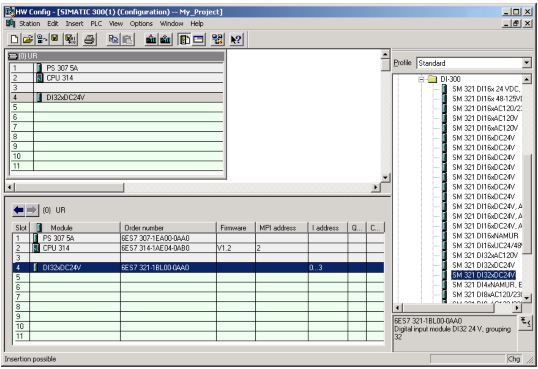Open the PLC menu

pos(96,23)
